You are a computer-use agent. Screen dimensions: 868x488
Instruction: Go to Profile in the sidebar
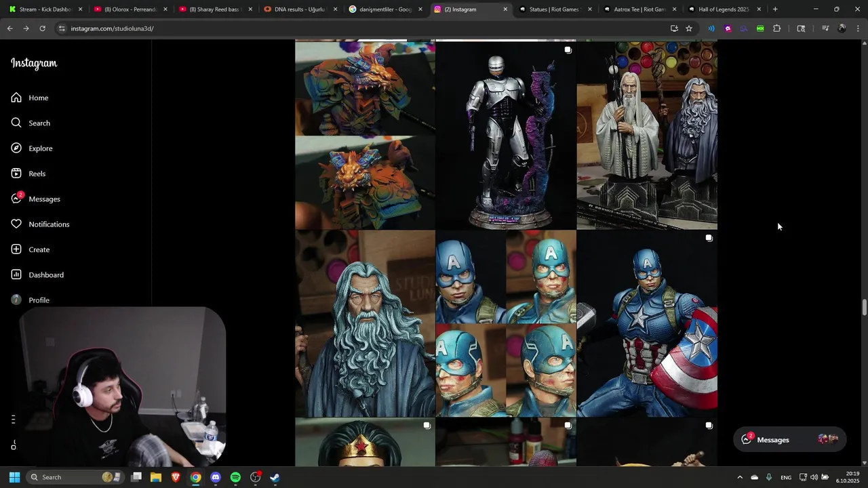[31, 300]
